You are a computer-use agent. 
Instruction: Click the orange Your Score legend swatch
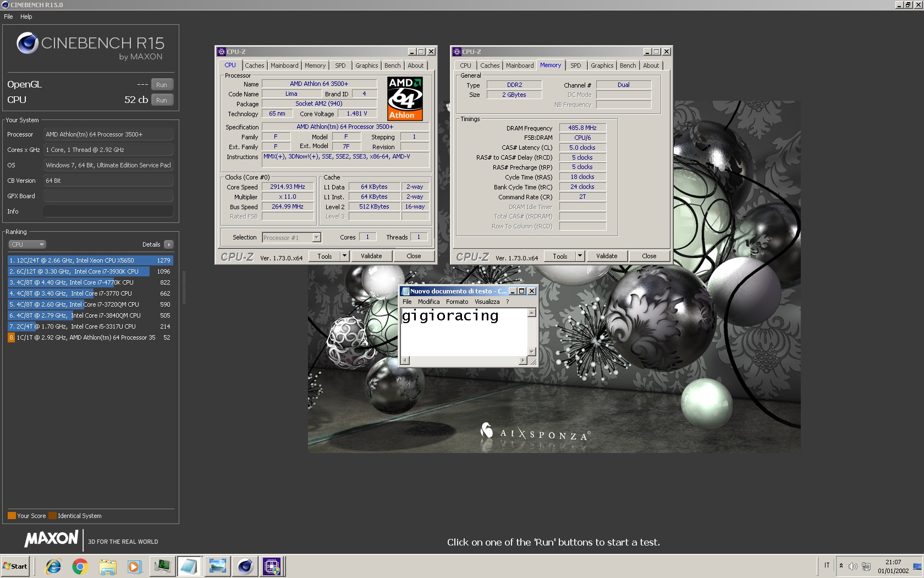(12, 516)
